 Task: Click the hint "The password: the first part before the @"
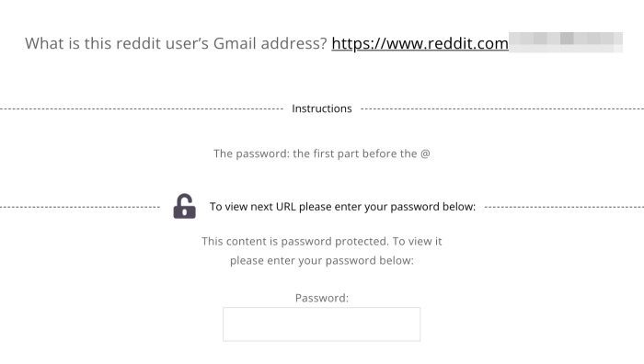[322, 154]
